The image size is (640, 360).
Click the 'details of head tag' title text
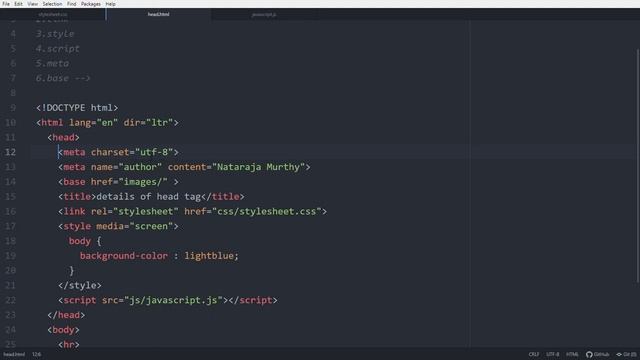148,197
